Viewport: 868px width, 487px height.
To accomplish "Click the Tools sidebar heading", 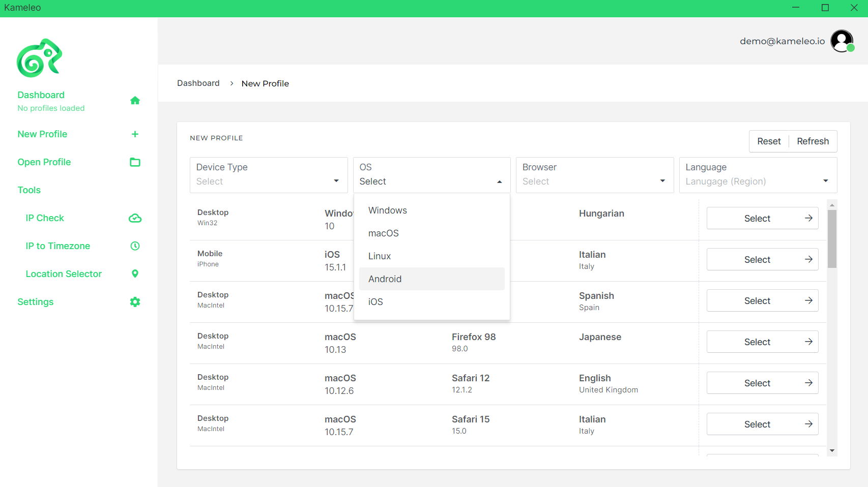I will (29, 190).
